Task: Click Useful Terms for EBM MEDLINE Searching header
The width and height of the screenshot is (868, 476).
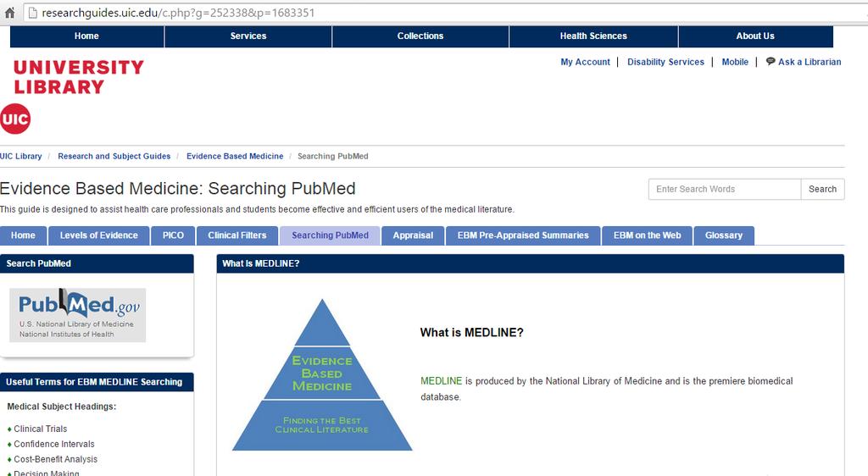Action: click(97, 382)
